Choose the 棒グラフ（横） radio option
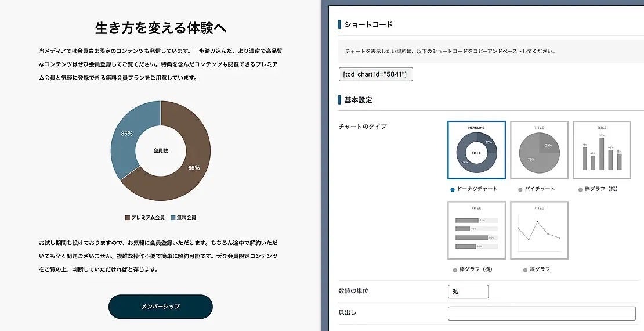 455,269
